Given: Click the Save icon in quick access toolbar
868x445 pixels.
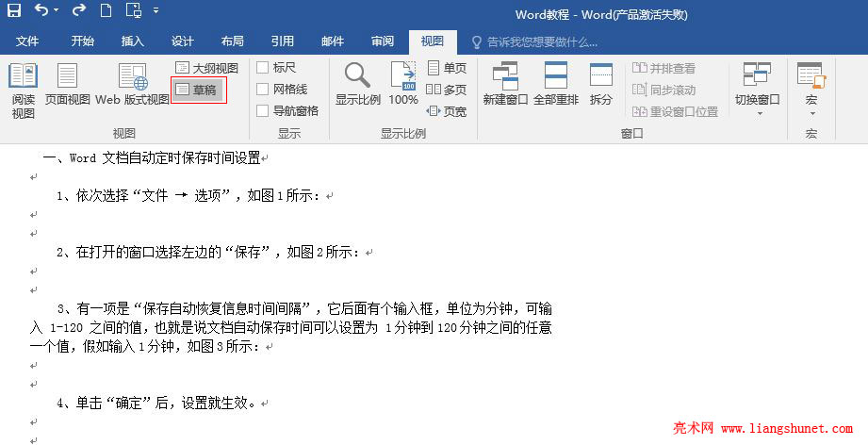Looking at the screenshot, I should click(13, 10).
